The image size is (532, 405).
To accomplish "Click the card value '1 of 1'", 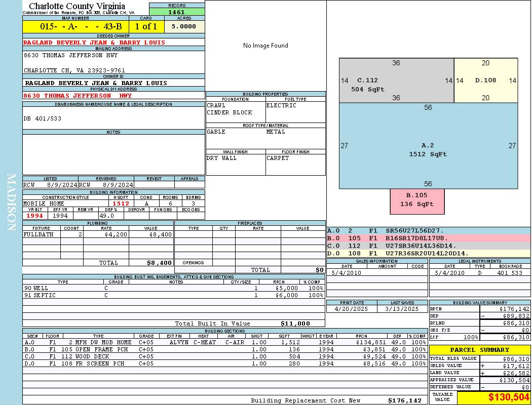I will click(146, 26).
